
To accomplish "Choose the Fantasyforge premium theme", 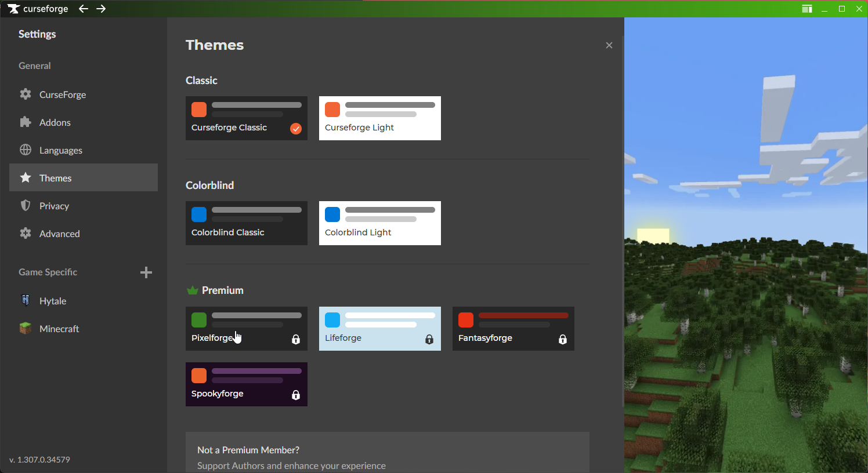I will [513, 329].
